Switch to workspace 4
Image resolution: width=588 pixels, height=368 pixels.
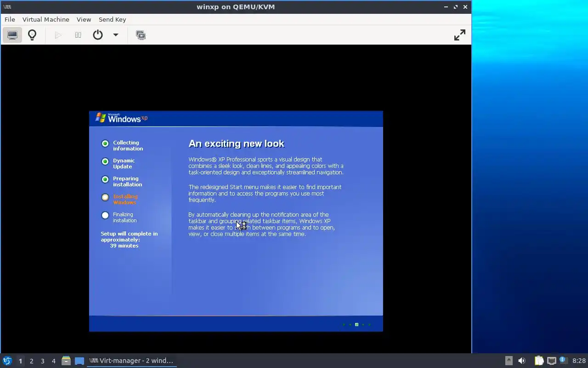pos(53,361)
